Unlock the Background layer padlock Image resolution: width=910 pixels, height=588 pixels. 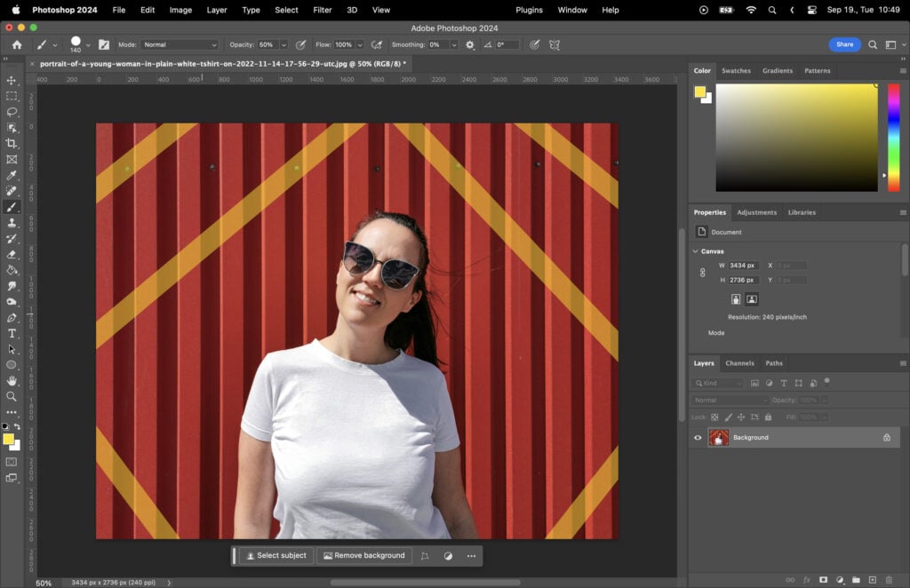point(888,437)
